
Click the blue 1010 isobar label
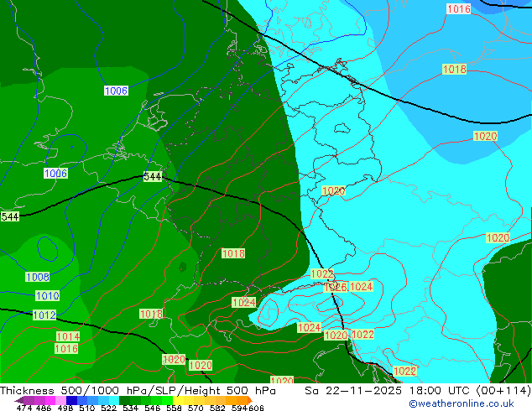coord(48,296)
